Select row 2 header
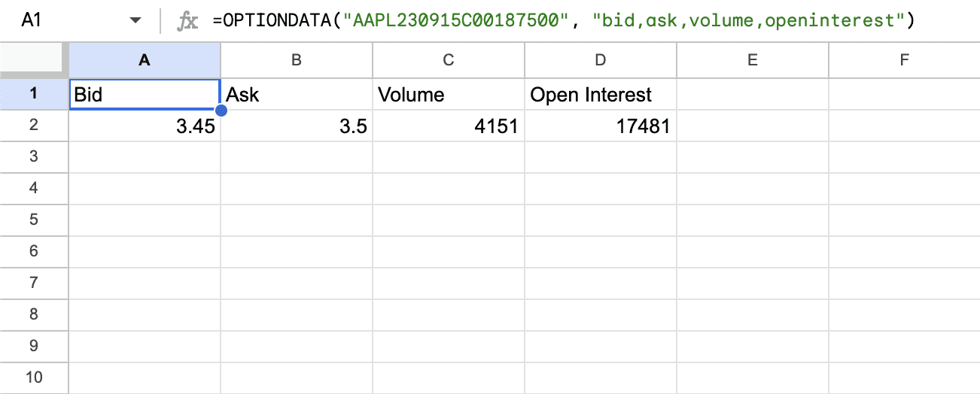This screenshot has width=980, height=394. point(34,126)
